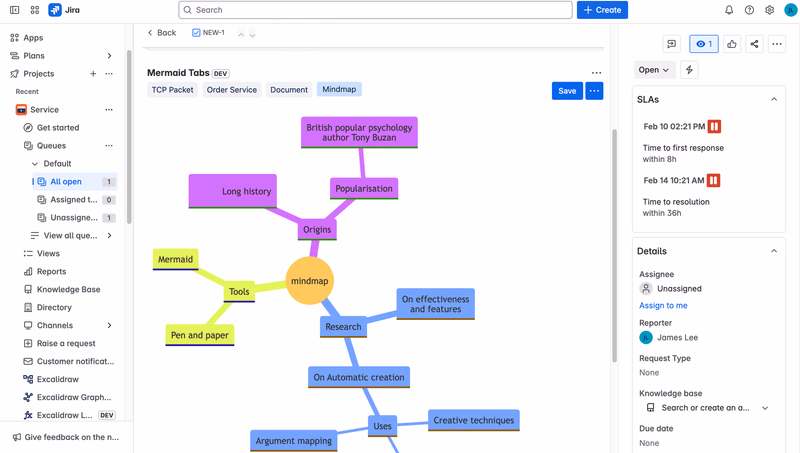This screenshot has width=800, height=453.
Task: Expand the Plans chevron
Action: point(109,56)
